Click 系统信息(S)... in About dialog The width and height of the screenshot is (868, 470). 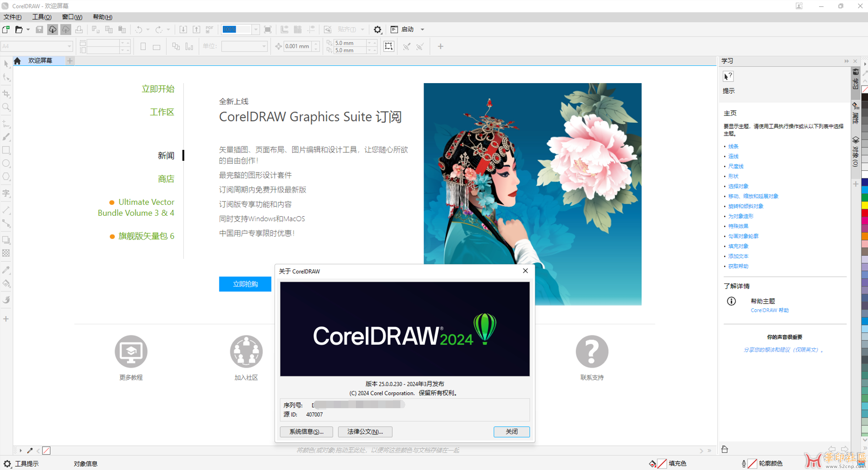point(306,432)
